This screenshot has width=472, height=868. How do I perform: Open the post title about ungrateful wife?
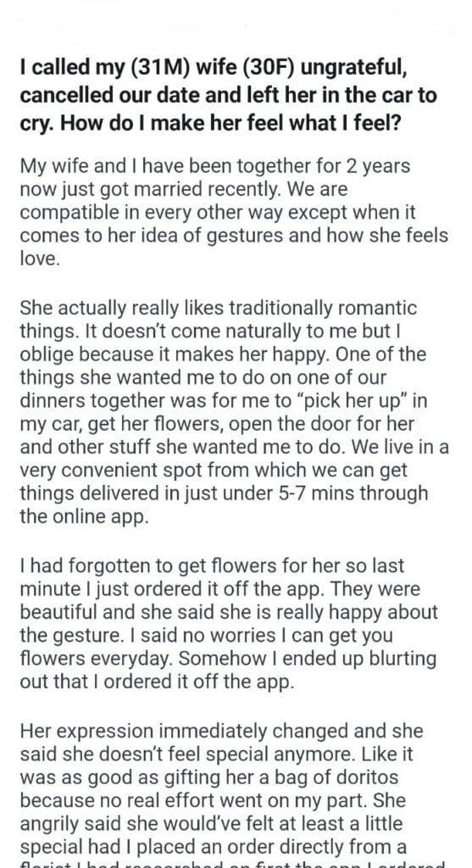tap(229, 95)
